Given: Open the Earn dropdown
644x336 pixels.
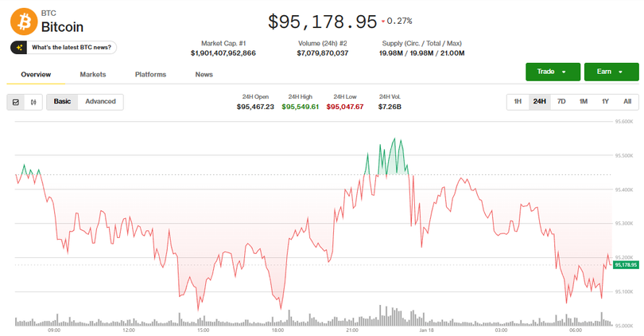Looking at the screenshot, I should pos(611,72).
